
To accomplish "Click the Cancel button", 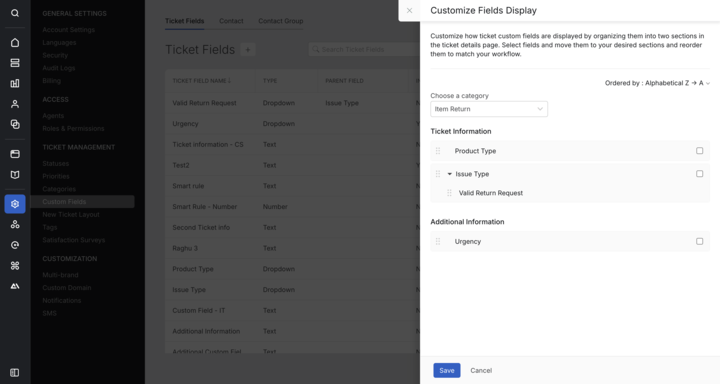I will (x=481, y=370).
